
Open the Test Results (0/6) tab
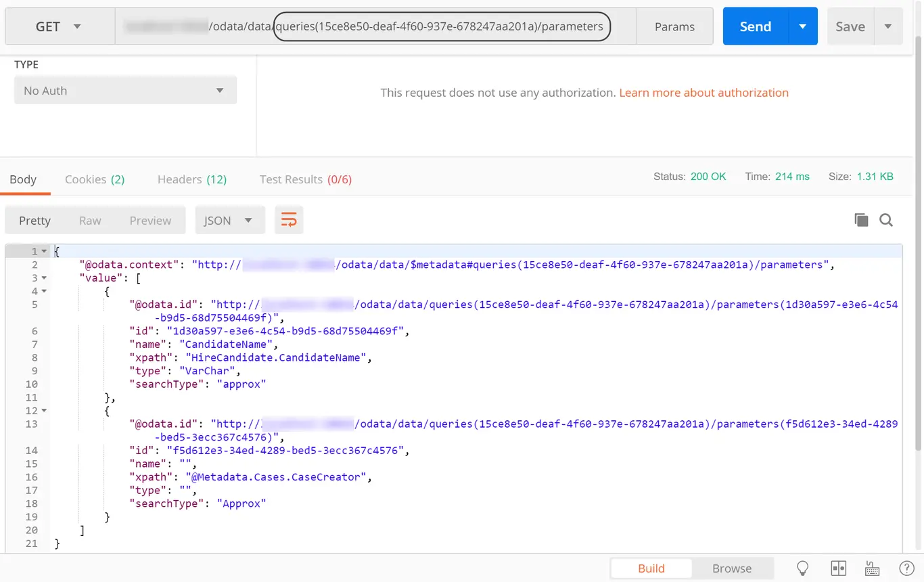(x=306, y=179)
